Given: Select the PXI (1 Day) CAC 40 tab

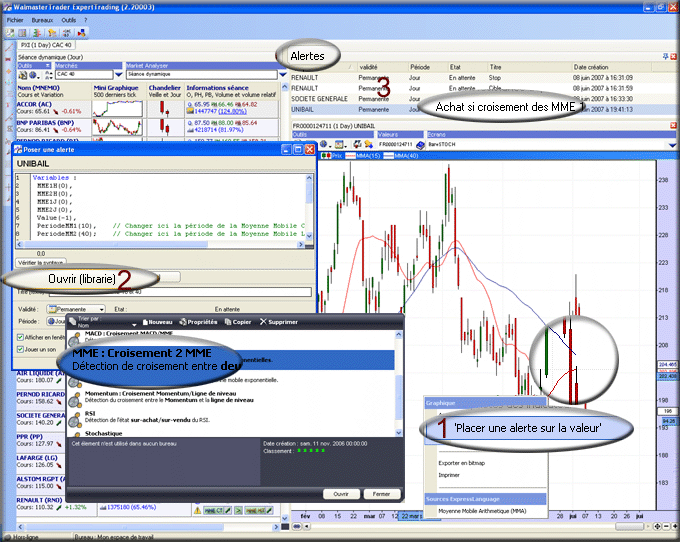Looking at the screenshot, I should pos(46,45).
